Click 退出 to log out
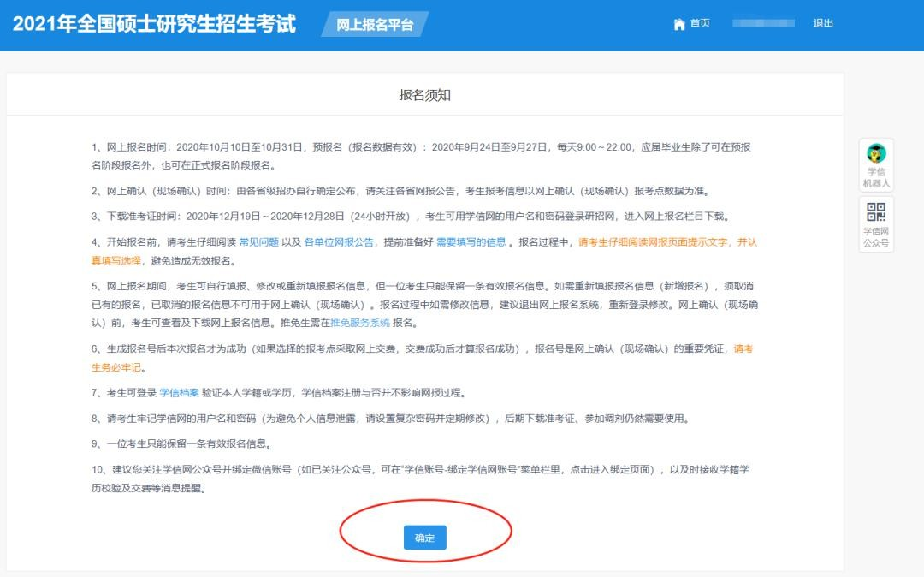Viewport: 924px width, 577px height. 822,23
